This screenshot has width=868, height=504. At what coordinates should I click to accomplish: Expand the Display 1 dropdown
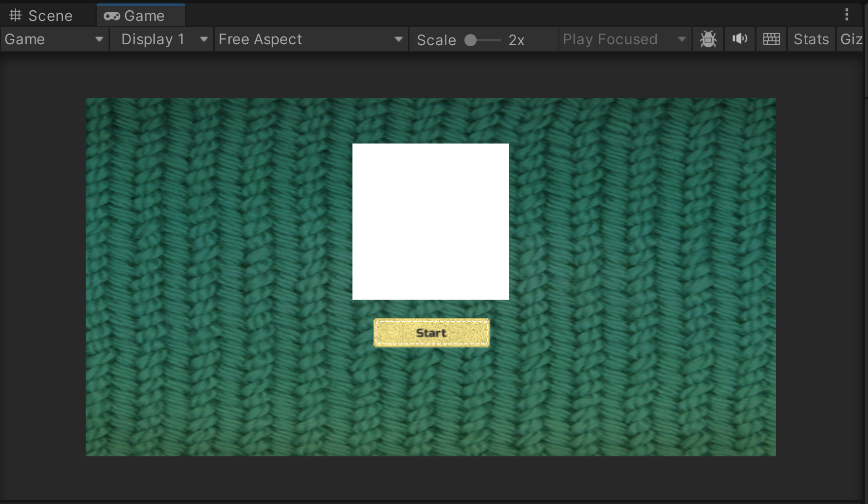click(162, 39)
